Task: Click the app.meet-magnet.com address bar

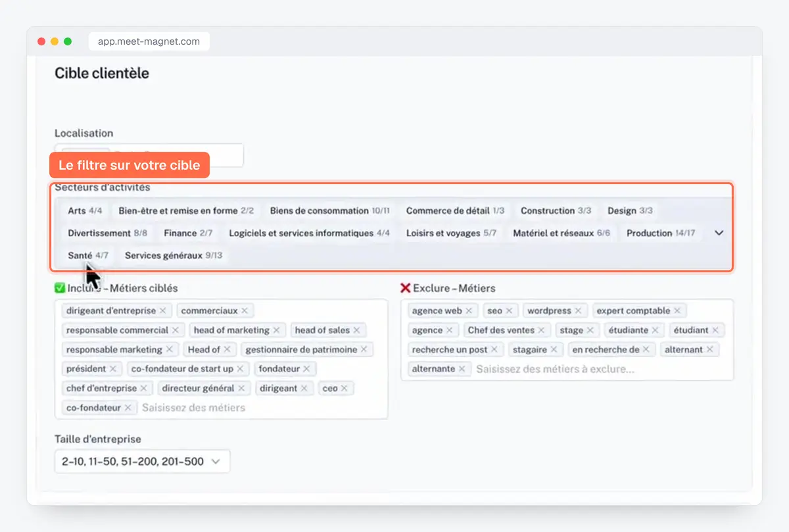Action: tap(149, 41)
